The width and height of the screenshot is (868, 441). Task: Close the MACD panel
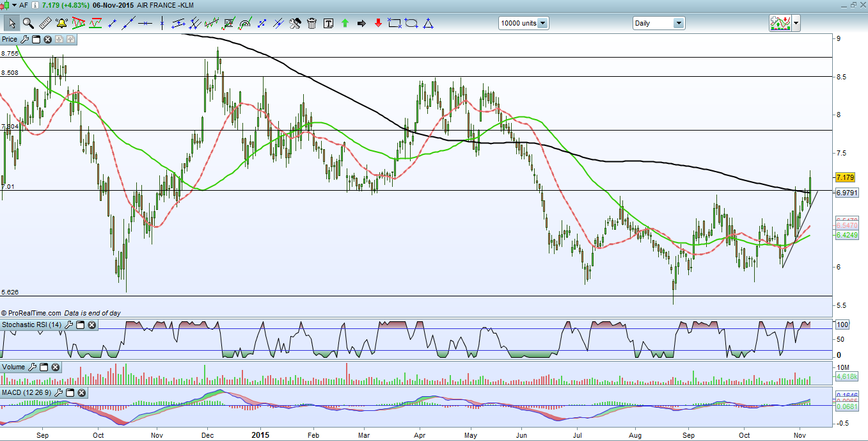(x=81, y=392)
